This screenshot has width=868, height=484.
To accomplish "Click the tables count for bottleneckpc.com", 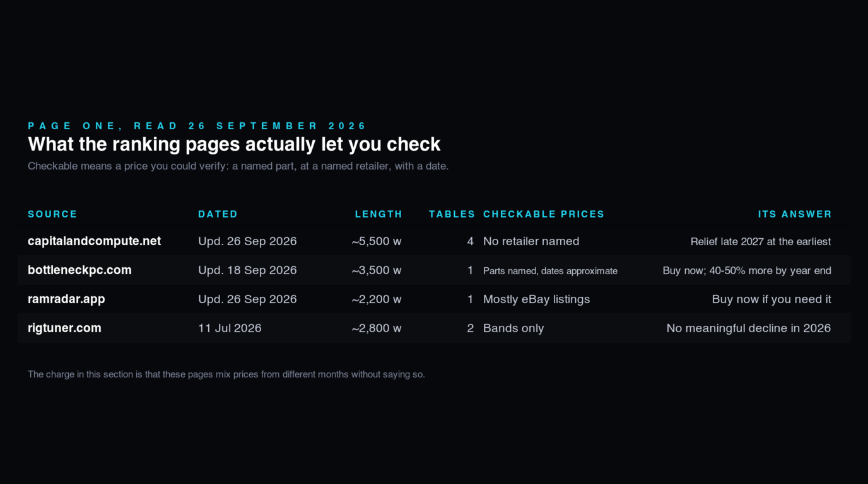I will click(x=470, y=270).
